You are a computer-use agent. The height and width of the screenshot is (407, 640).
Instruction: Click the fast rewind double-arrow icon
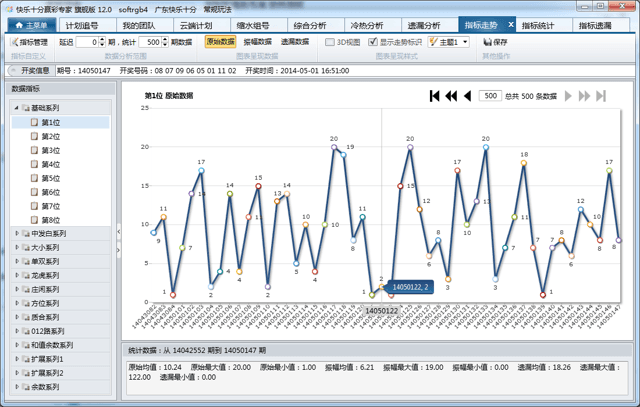451,96
